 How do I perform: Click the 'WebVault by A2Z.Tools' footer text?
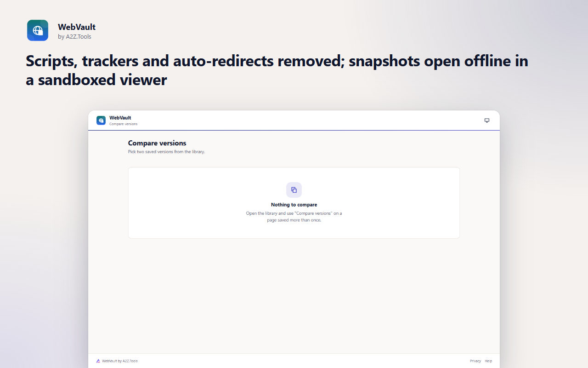(120, 361)
